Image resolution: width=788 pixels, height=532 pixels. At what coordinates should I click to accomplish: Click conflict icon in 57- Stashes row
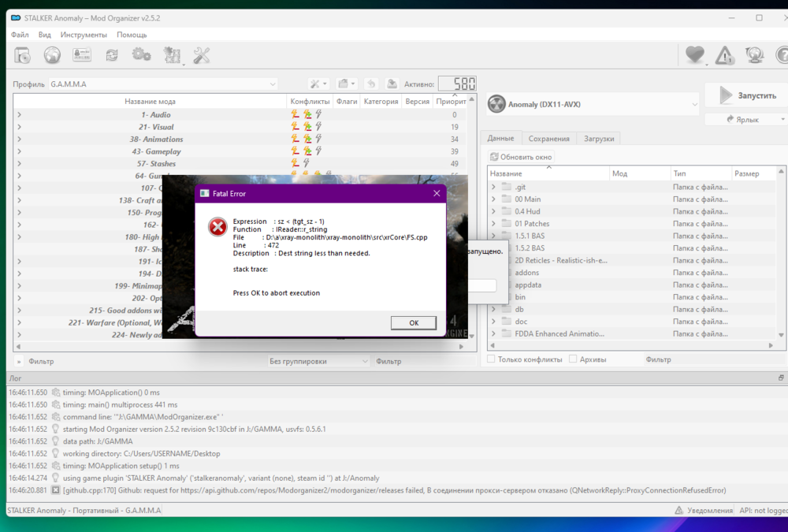tap(295, 163)
